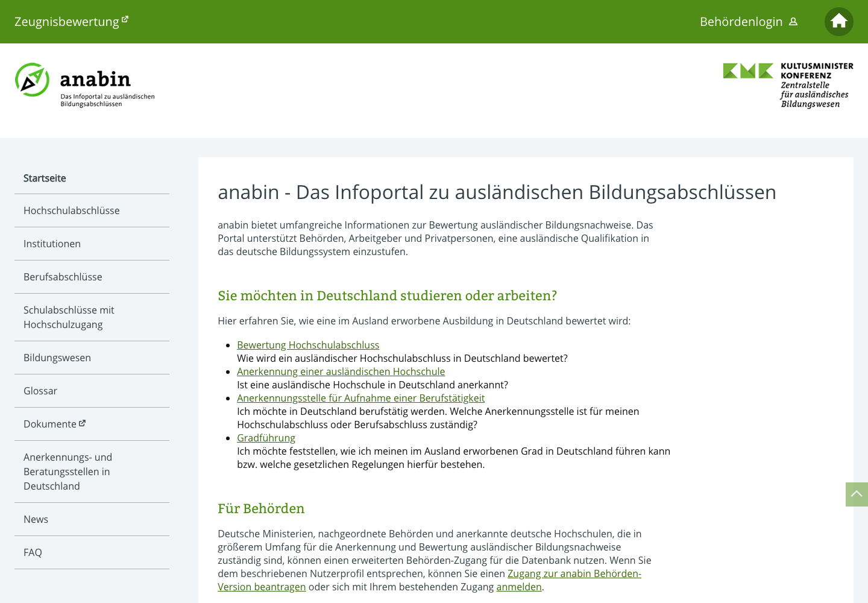
Task: Click Zugang zur anabin Behörden-Version beantragen
Action: tap(574, 573)
